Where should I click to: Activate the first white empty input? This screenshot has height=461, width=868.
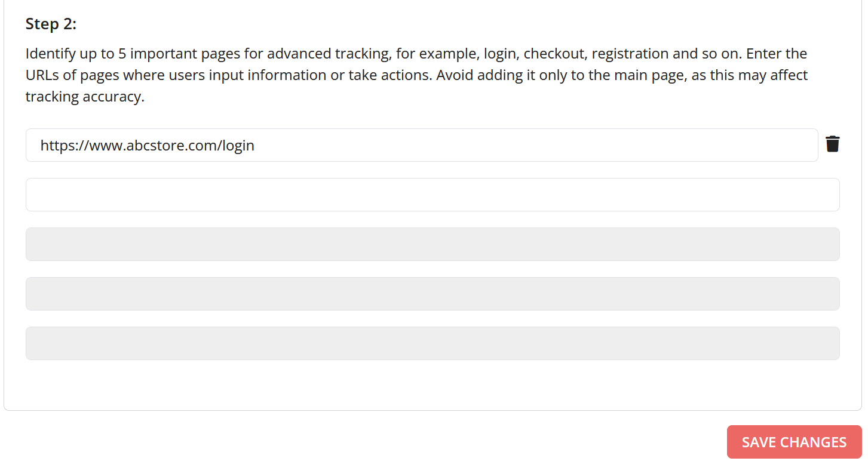(432, 195)
